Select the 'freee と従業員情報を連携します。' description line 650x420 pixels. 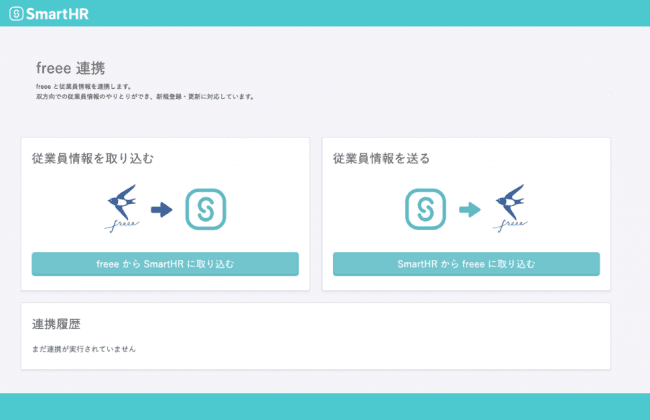click(x=84, y=87)
